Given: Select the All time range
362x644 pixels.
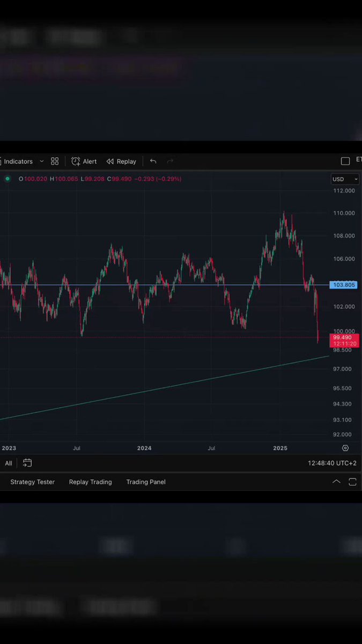Looking at the screenshot, I should (9, 463).
